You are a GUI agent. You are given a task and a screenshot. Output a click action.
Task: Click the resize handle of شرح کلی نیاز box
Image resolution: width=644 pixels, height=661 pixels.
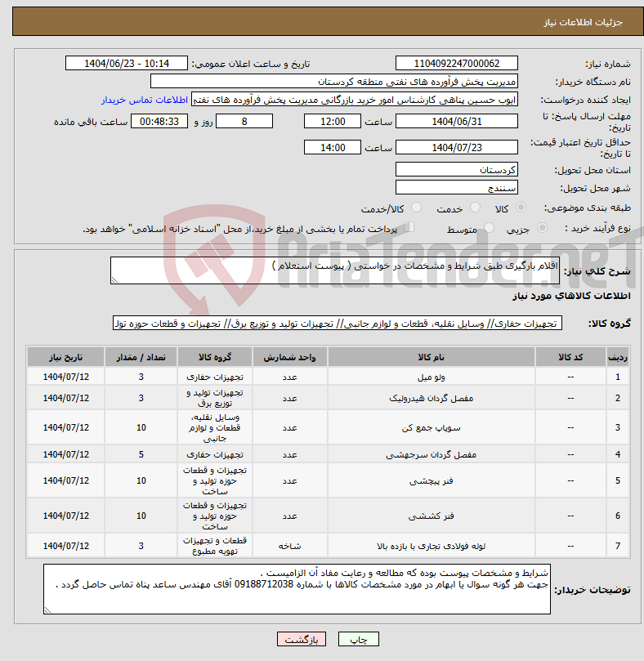(x=114, y=280)
